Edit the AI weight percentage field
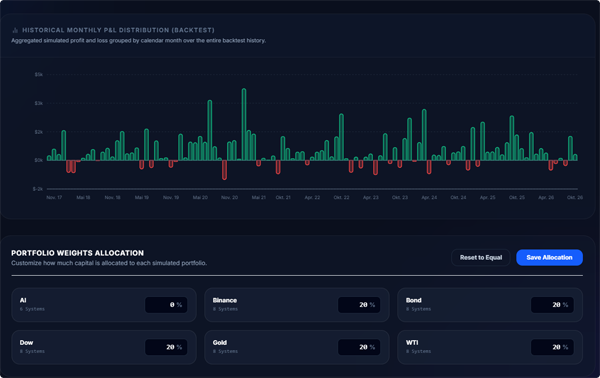The height and width of the screenshot is (378, 600). click(166, 305)
